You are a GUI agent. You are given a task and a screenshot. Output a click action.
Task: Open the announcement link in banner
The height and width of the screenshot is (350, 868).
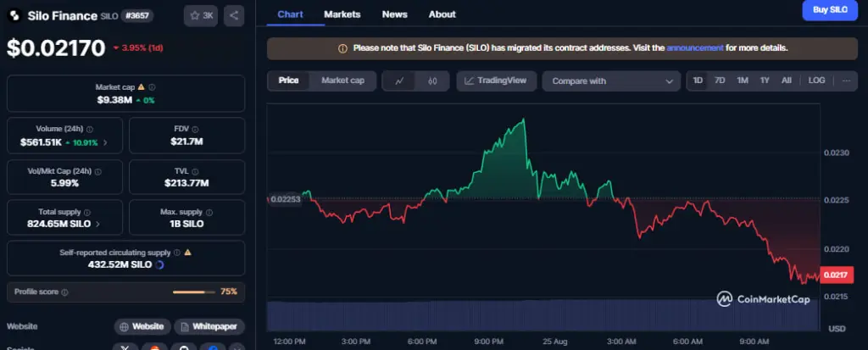[x=695, y=48]
